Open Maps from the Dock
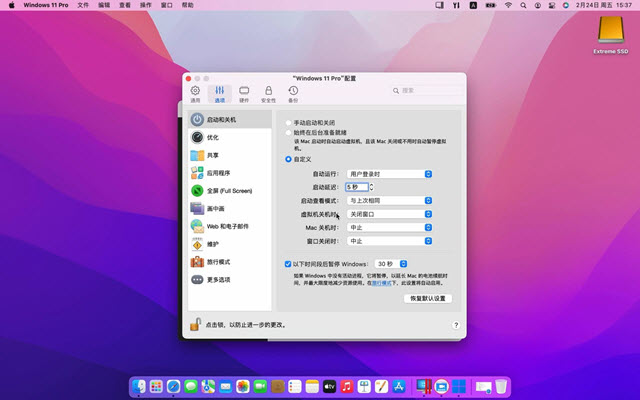 click(x=208, y=386)
